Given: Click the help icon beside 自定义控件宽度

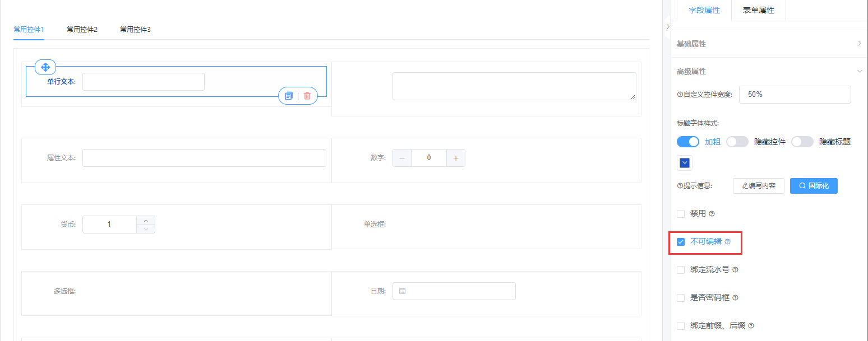Looking at the screenshot, I should [680, 95].
